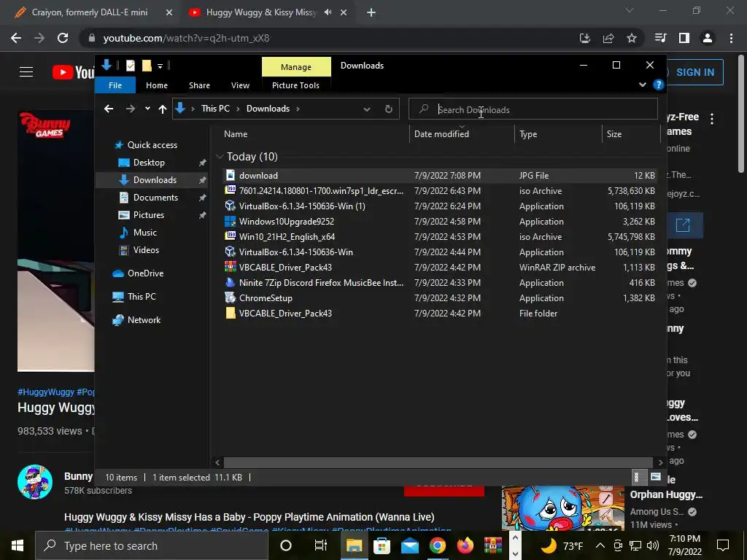Image resolution: width=747 pixels, height=560 pixels.
Task: Switch to large thumbnails view icon
Action: (x=656, y=477)
